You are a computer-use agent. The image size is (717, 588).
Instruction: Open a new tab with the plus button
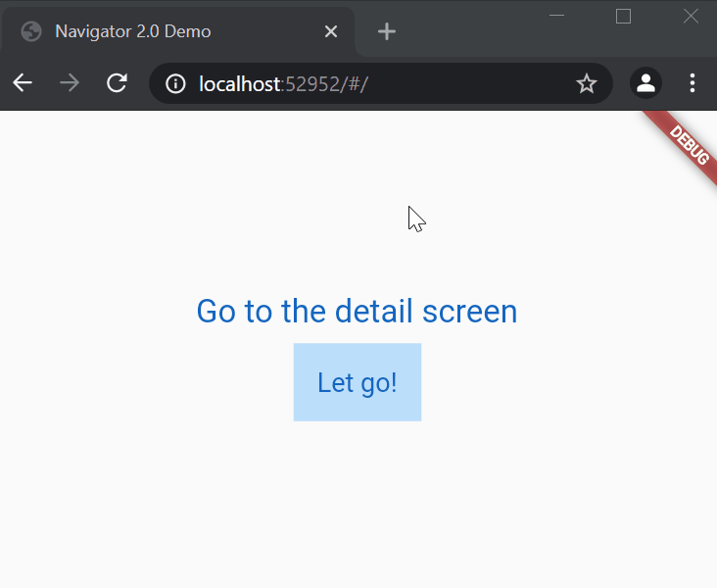tap(387, 31)
